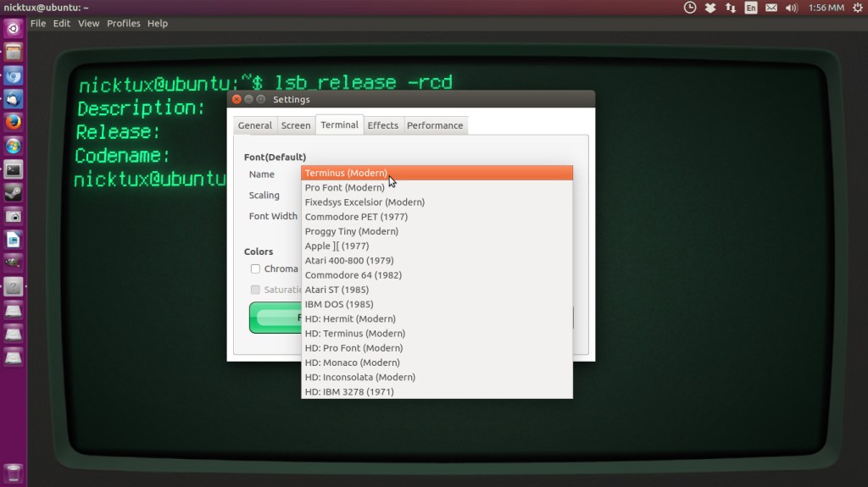The width and height of the screenshot is (868, 487).
Task: Open the Terminal icon in the dock
Action: pos(14,170)
